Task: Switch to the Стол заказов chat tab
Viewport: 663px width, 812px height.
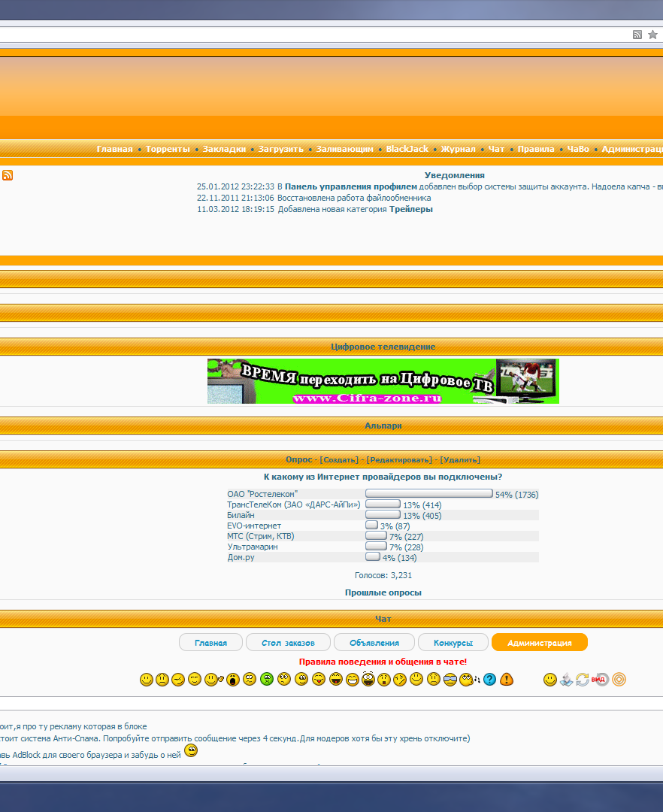Action: point(288,643)
